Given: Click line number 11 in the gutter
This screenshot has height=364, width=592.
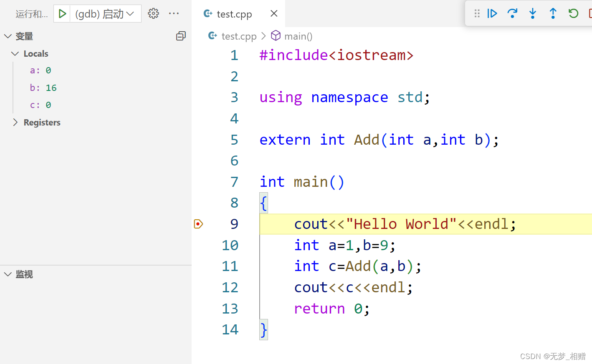Looking at the screenshot, I should click(230, 266).
